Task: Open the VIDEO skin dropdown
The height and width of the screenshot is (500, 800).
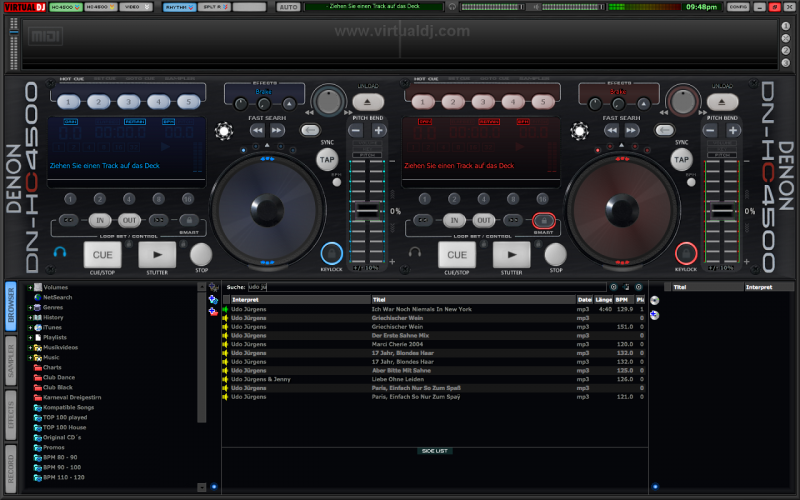Action: [136, 7]
